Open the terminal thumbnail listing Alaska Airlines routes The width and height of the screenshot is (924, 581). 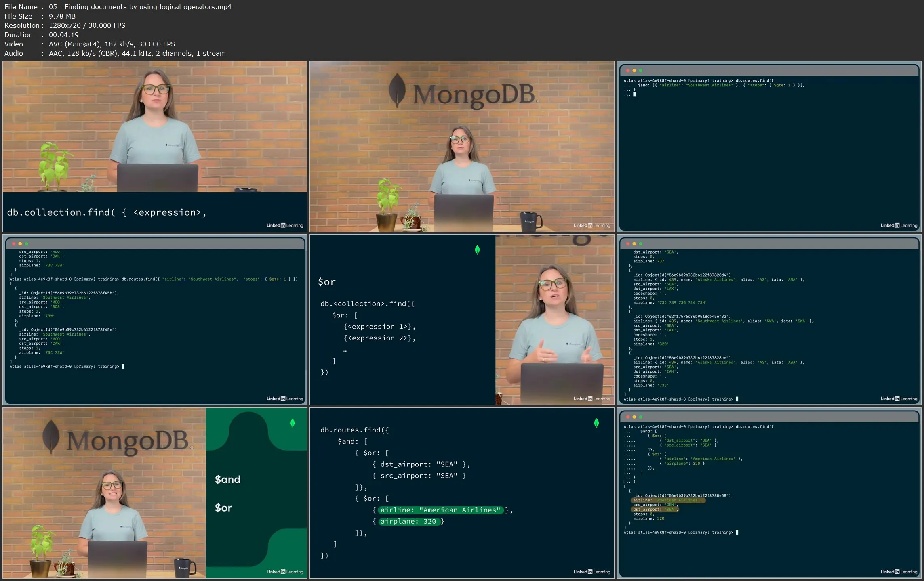(x=769, y=320)
